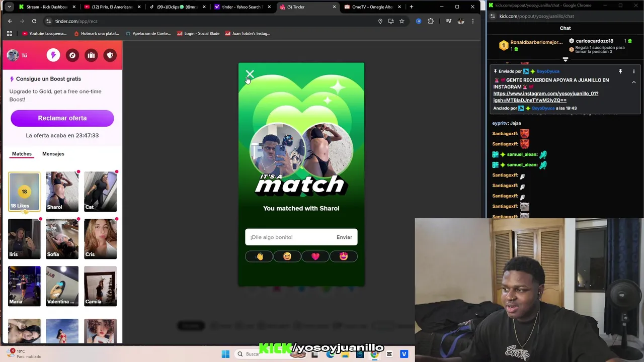Open Valentina's match thumbnail
Viewport: 644px width, 362px height.
tap(62, 286)
